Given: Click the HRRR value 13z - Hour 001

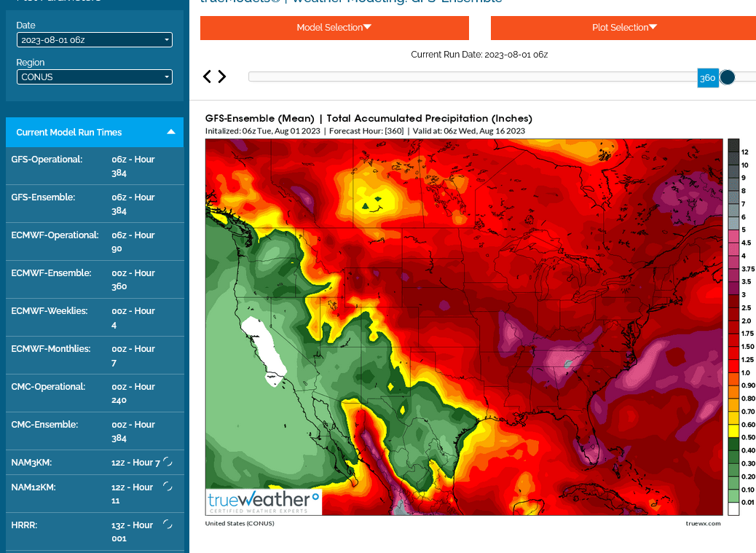Looking at the screenshot, I should pos(132,532).
